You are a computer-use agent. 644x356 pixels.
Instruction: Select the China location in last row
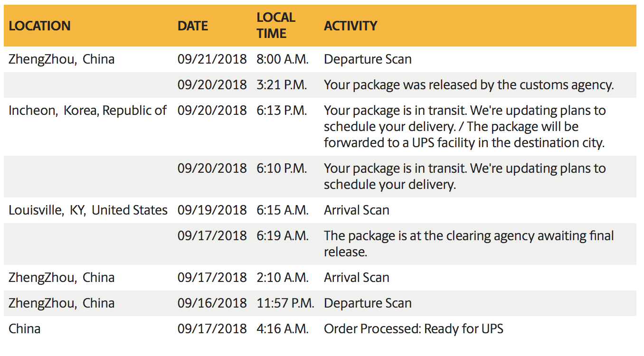[24, 329]
